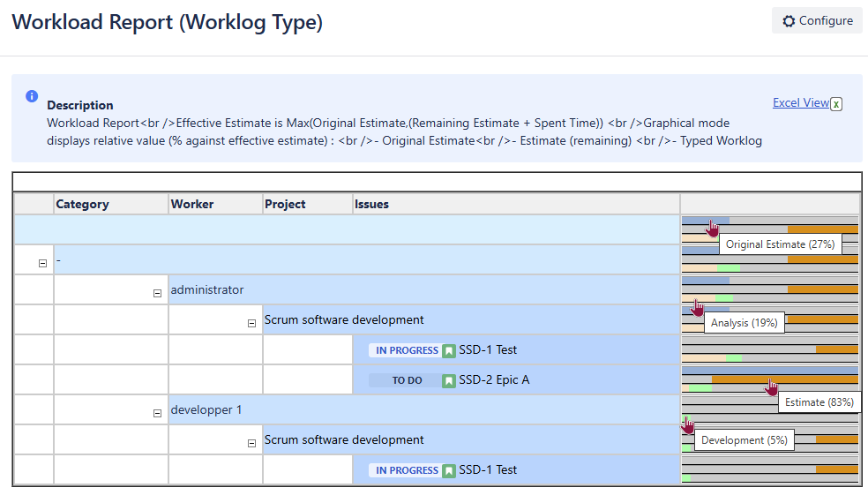868x495 pixels.
Task: Click story icon of administrator's SSD-1 Test
Action: click(449, 350)
